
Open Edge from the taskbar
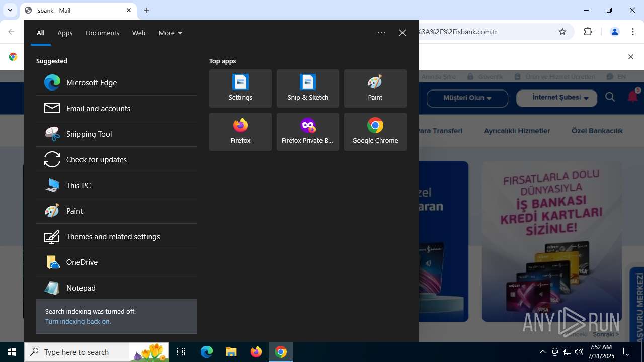point(207,352)
